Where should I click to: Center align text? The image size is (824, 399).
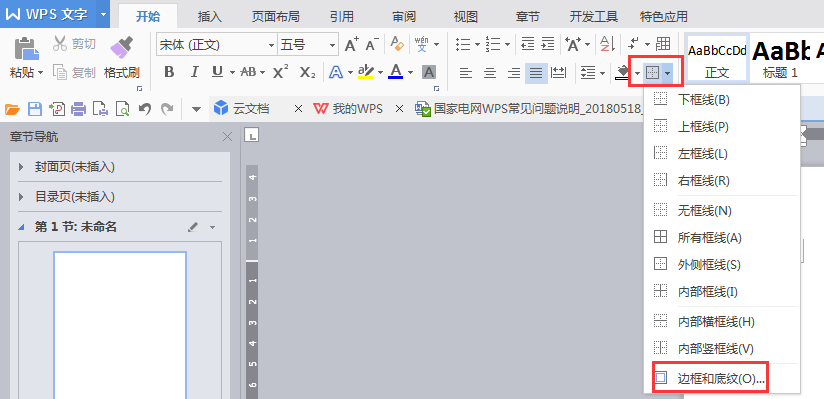point(490,73)
